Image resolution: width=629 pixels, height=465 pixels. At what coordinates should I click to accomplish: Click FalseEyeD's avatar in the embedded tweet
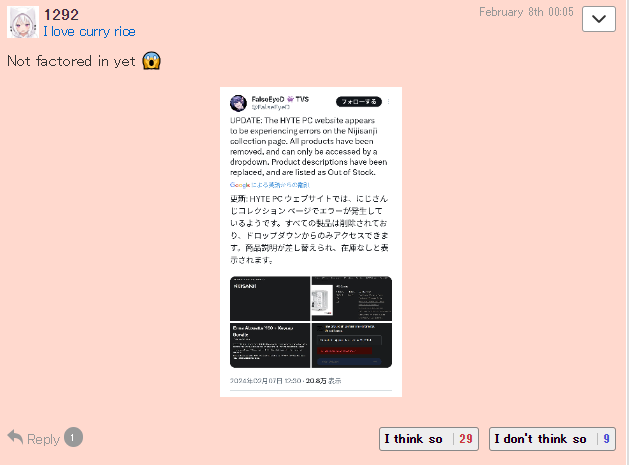[238, 103]
